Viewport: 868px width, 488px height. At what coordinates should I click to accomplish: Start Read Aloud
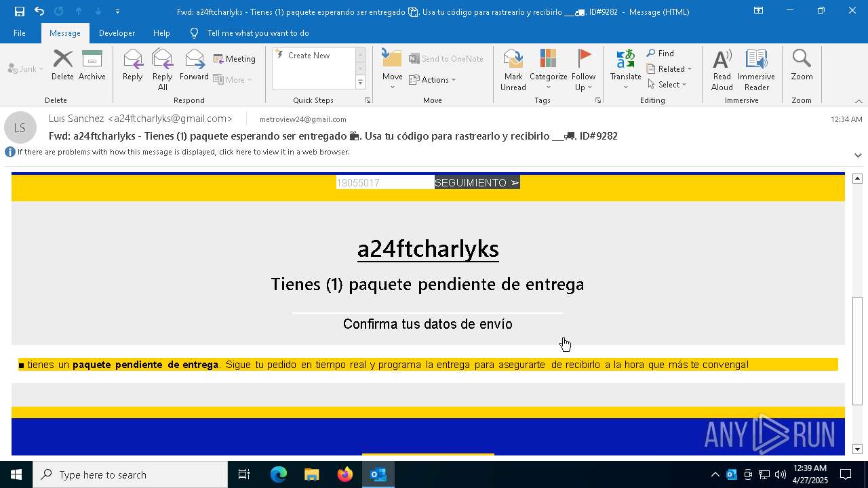pos(722,70)
